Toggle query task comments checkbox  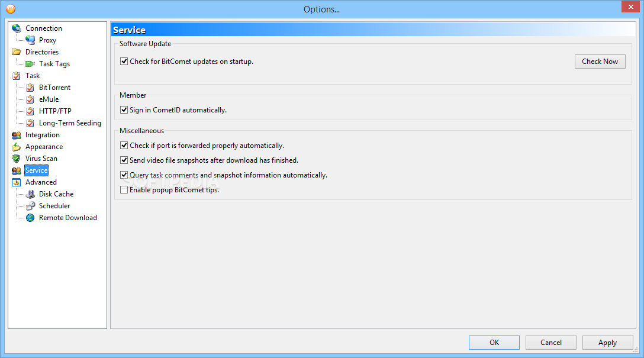pyautogui.click(x=124, y=175)
